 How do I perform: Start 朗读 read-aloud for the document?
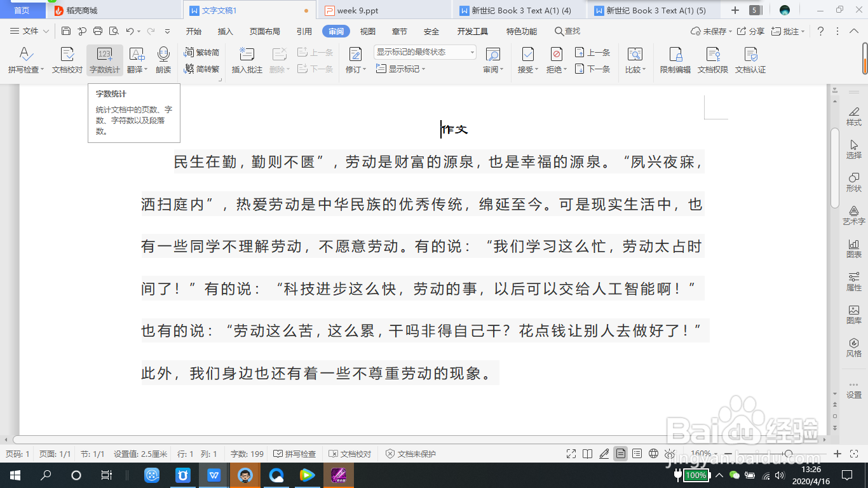coord(163,60)
